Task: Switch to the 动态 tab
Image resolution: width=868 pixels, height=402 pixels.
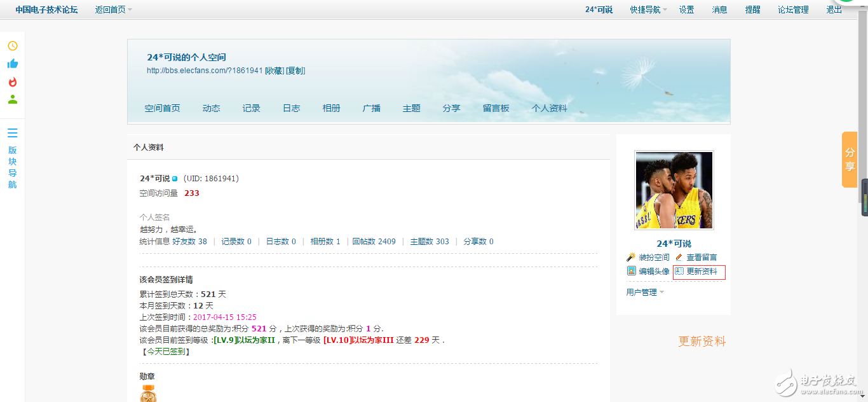Action: [x=211, y=108]
